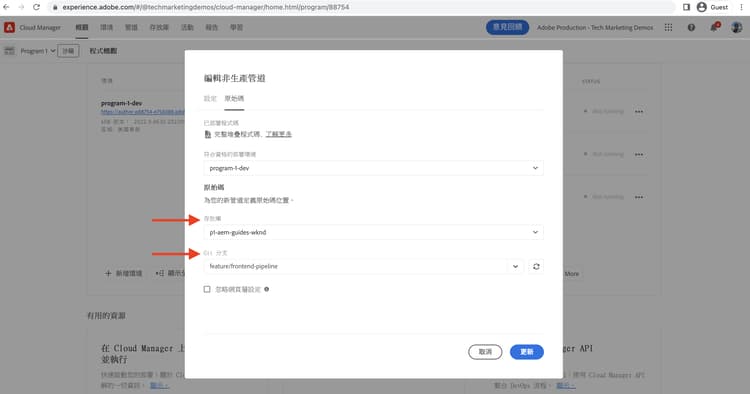Reload the browser page
This screenshot has height=394, width=750.
tap(36, 7)
